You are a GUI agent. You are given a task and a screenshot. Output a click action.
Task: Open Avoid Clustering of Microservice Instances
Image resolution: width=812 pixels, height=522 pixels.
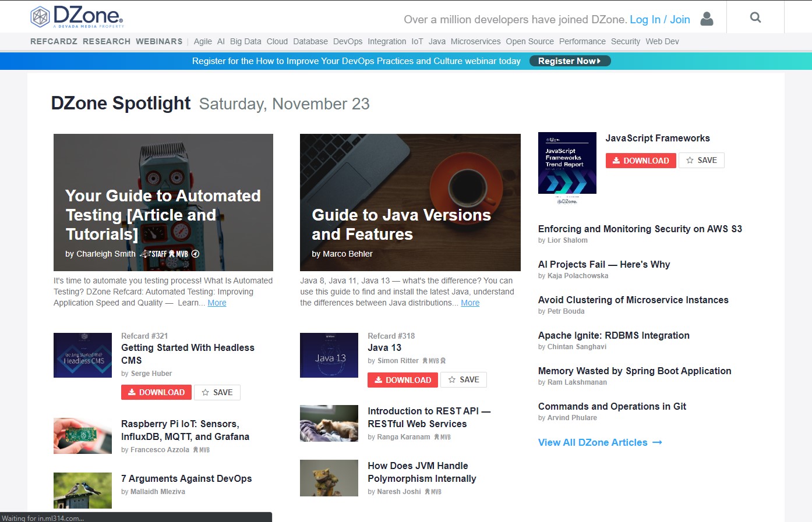633,300
